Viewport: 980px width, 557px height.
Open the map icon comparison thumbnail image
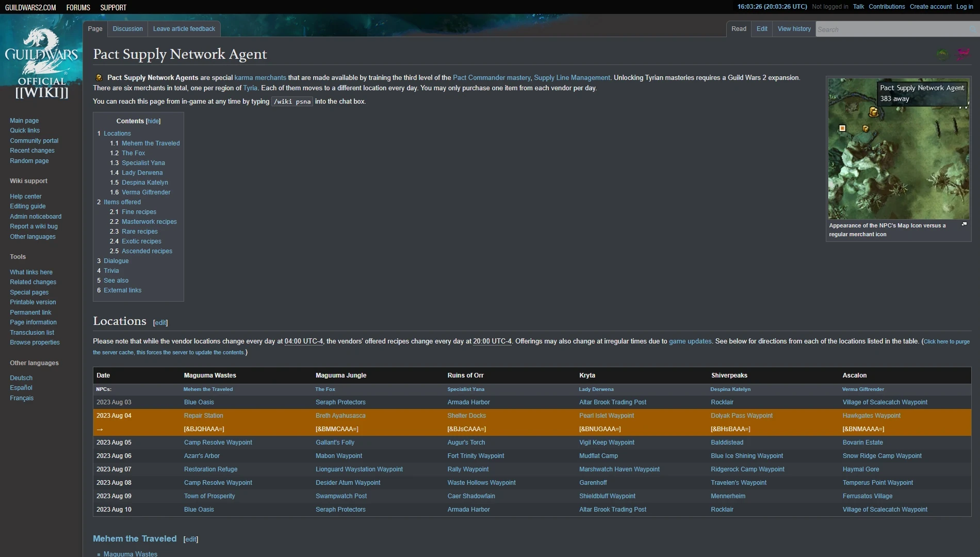[x=898, y=149]
